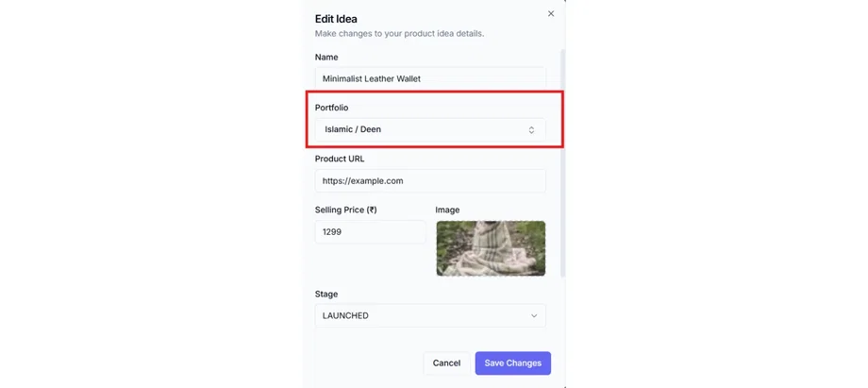Click the "Name" field label
Viewport: 868px width, 388px height.
(326, 58)
